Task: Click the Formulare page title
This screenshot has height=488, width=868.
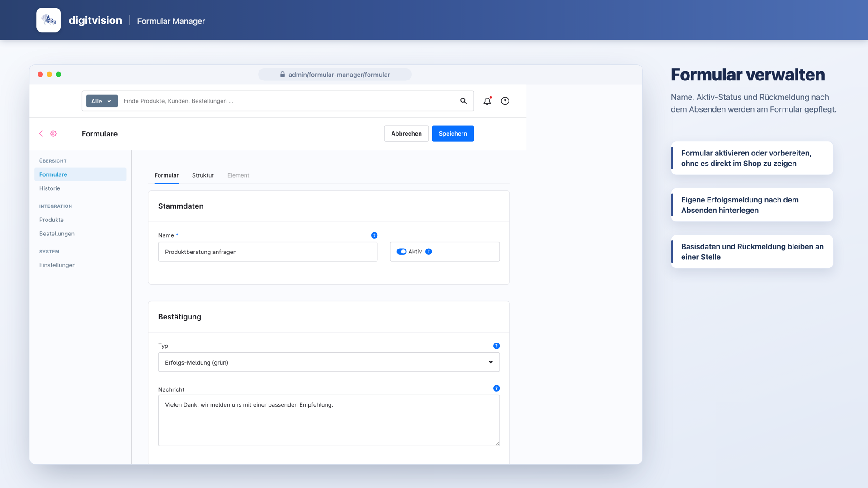Action: point(99,134)
